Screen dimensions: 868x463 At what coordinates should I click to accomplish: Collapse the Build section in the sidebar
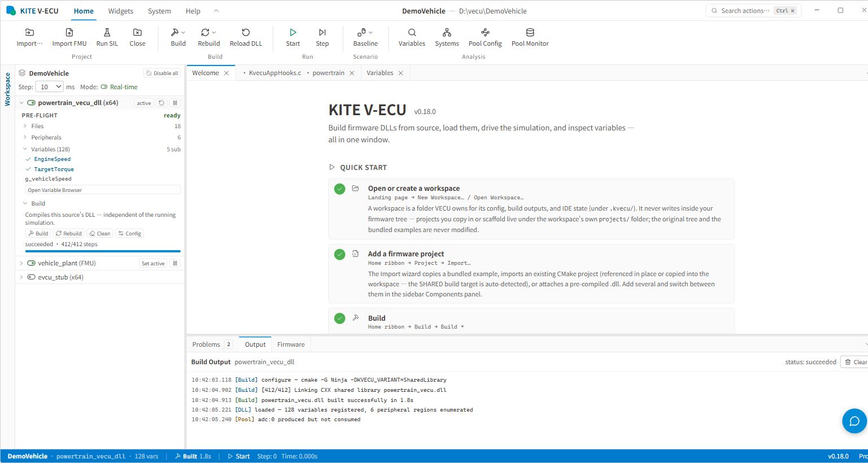(x=25, y=203)
